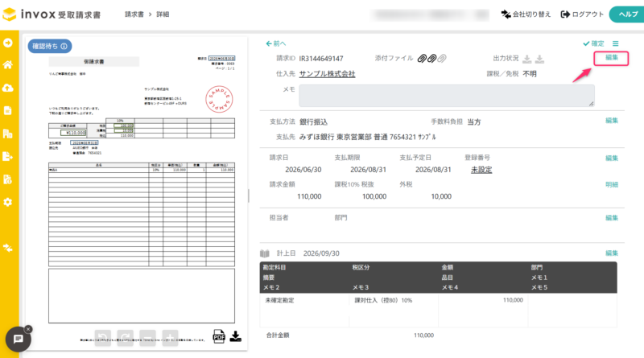Click the greyed third paperclip icon

(x=441, y=58)
